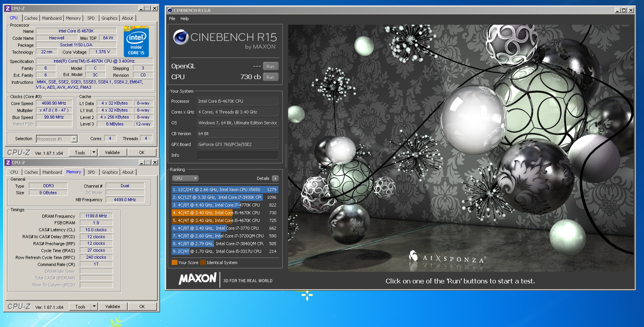Click the Tools button in Memory CPU-Z
Image resolution: width=644 pixels, height=327 pixels.
pos(81,307)
